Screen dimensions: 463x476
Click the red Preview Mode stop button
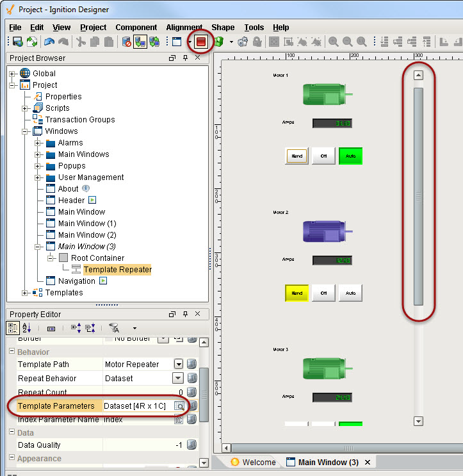[x=201, y=42]
